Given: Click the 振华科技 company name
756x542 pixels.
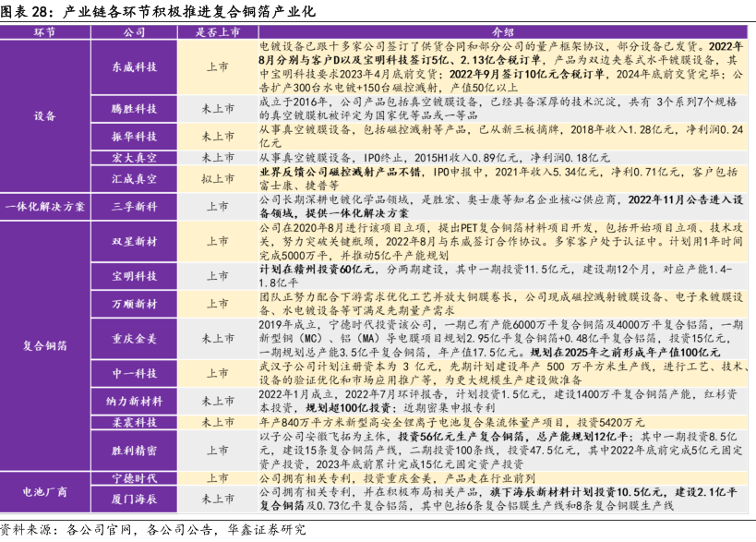Looking at the screenshot, I should click(134, 136).
